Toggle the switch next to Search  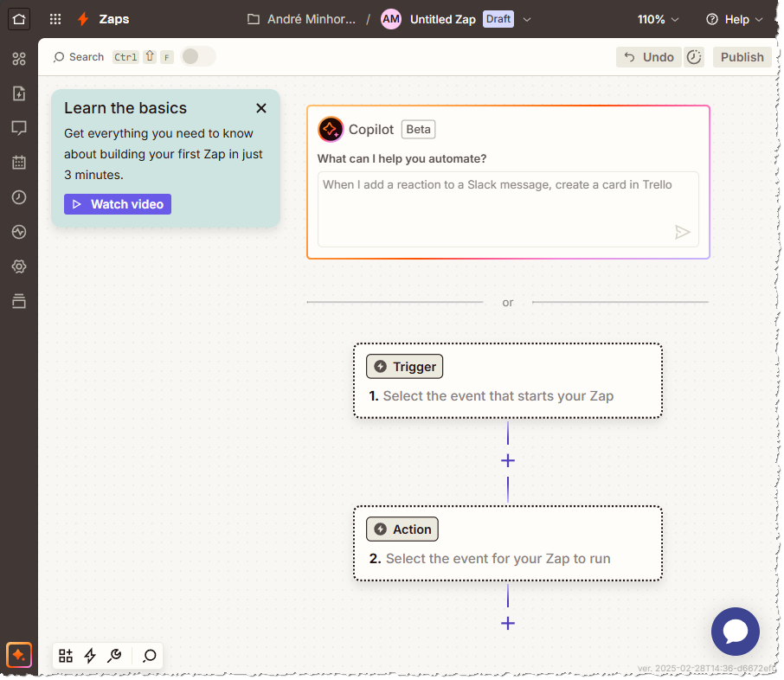(198, 57)
